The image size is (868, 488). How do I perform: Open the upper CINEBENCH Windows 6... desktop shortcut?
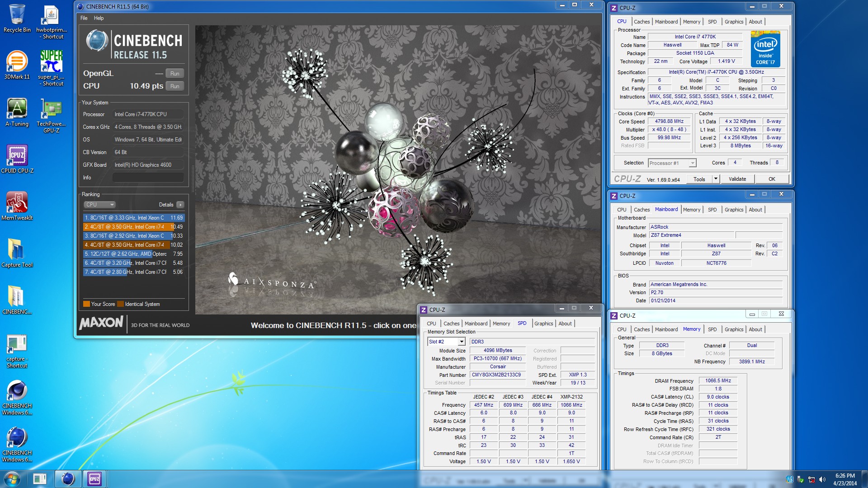coord(17,398)
